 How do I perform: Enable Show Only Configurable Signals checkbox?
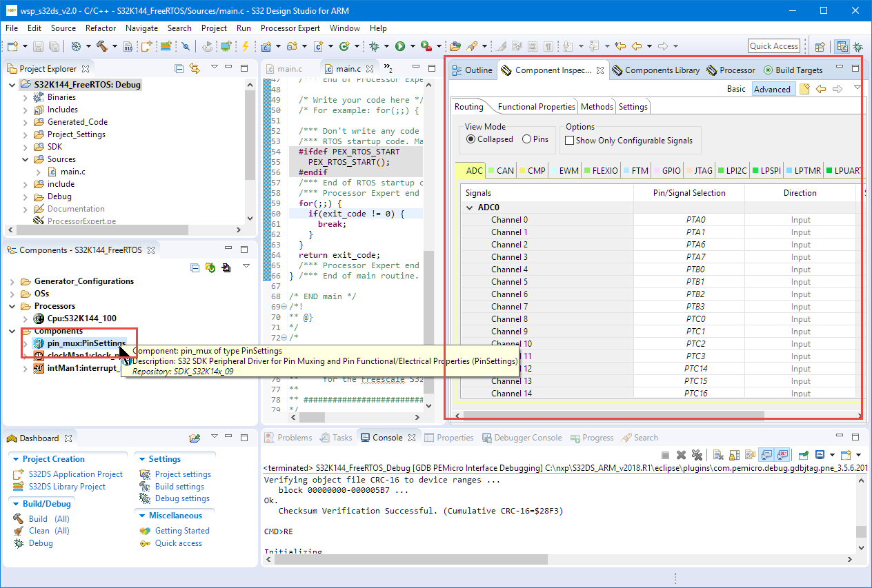(x=569, y=140)
